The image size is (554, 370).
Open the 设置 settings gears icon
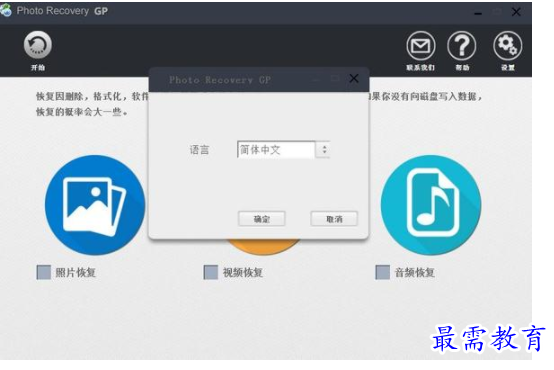pos(507,46)
